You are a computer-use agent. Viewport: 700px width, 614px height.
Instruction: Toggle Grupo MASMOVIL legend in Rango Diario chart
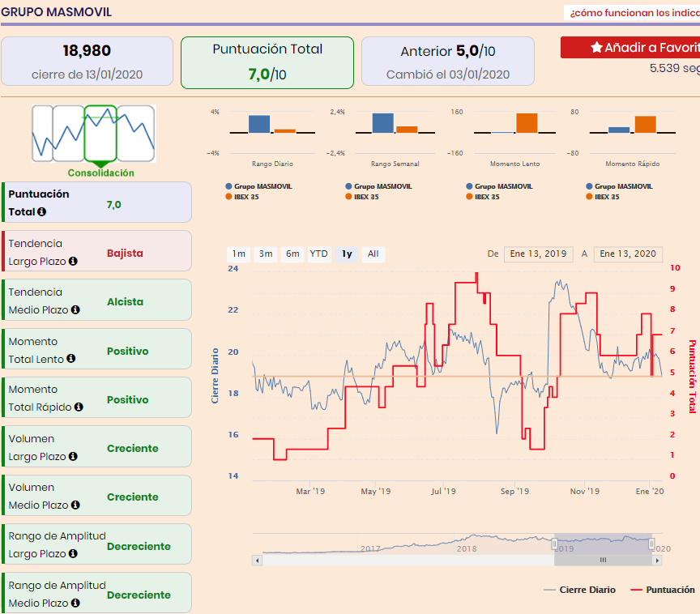(x=259, y=186)
